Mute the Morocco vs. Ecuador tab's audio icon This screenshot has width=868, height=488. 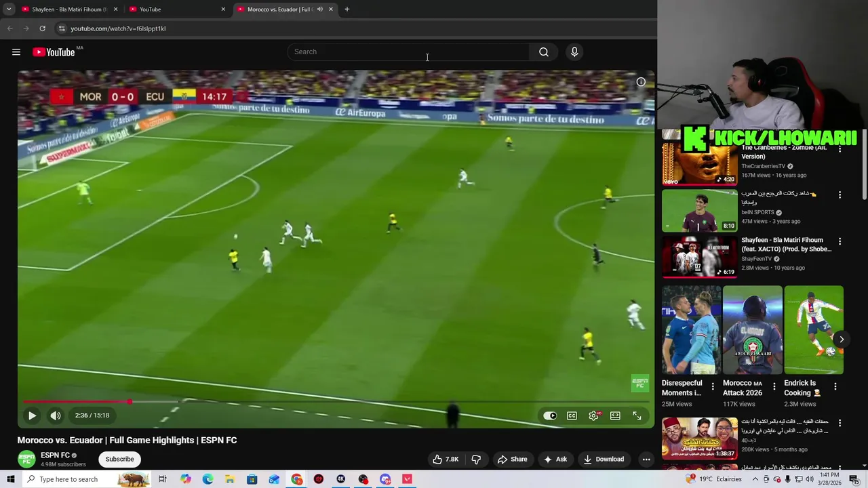(x=320, y=9)
